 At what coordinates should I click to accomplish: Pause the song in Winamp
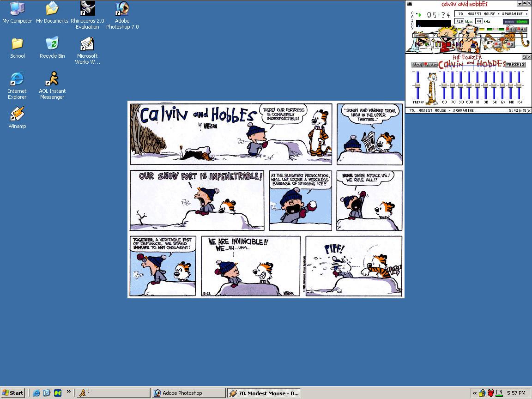(438, 44)
